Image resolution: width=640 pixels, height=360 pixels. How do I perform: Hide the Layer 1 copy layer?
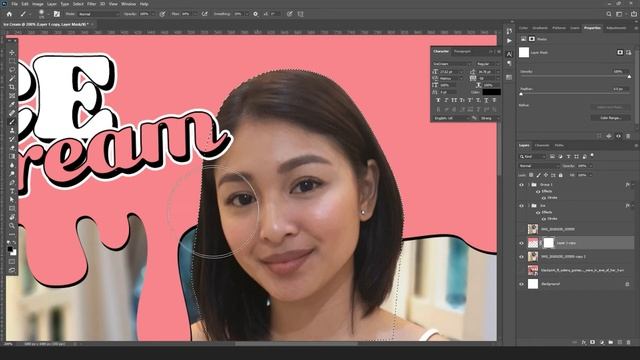coord(521,243)
